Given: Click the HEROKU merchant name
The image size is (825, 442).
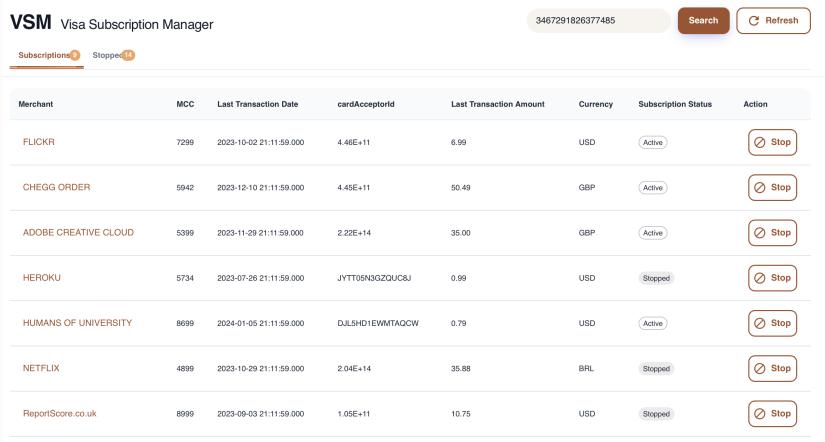Looking at the screenshot, I should (x=42, y=278).
